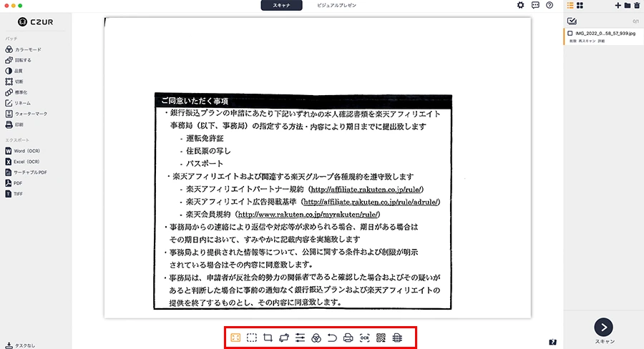This screenshot has width=644, height=349.
Task: Click 再スキャン under the image file
Action: pyautogui.click(x=586, y=41)
